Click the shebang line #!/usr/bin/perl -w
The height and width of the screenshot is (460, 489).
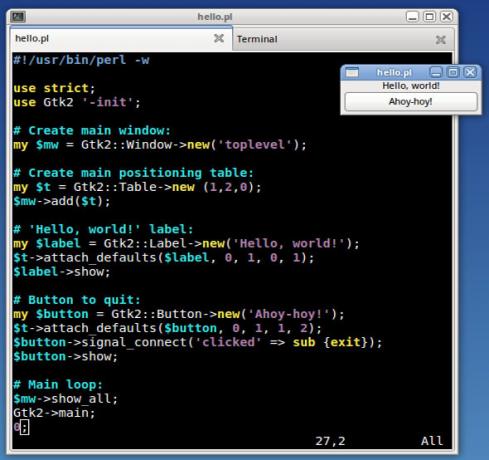(81, 60)
